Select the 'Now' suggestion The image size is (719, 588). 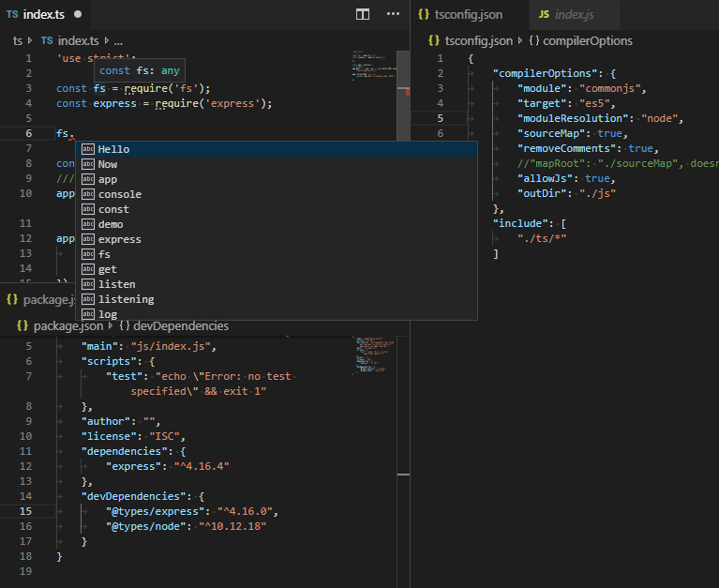click(x=277, y=164)
